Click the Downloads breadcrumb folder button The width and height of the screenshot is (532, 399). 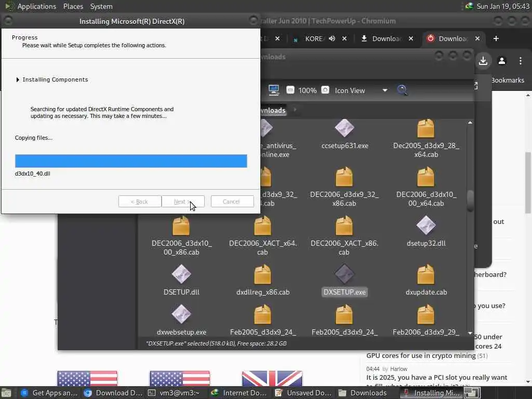273,110
